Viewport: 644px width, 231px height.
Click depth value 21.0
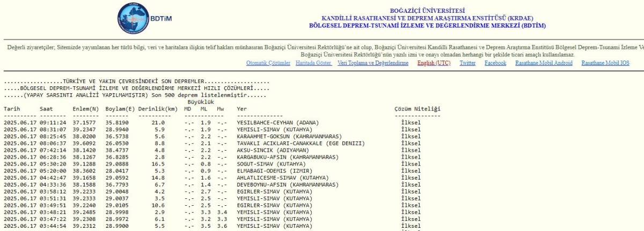158,123
